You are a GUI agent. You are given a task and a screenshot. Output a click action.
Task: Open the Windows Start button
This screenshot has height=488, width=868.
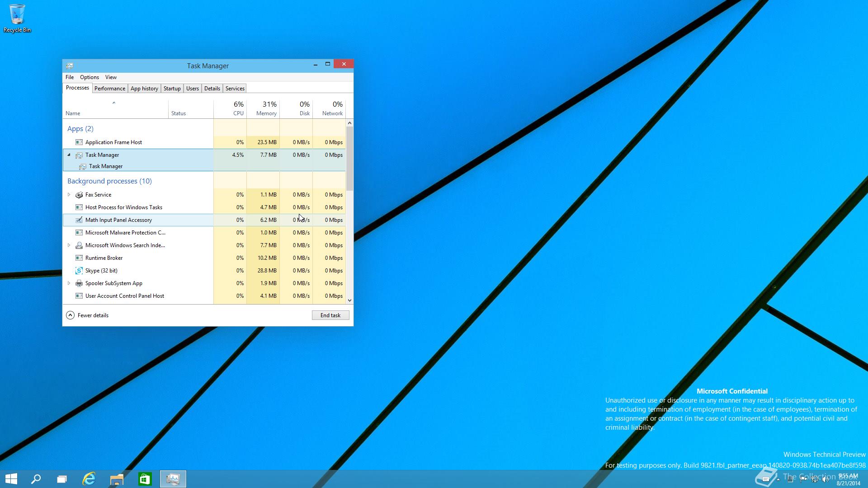point(11,479)
